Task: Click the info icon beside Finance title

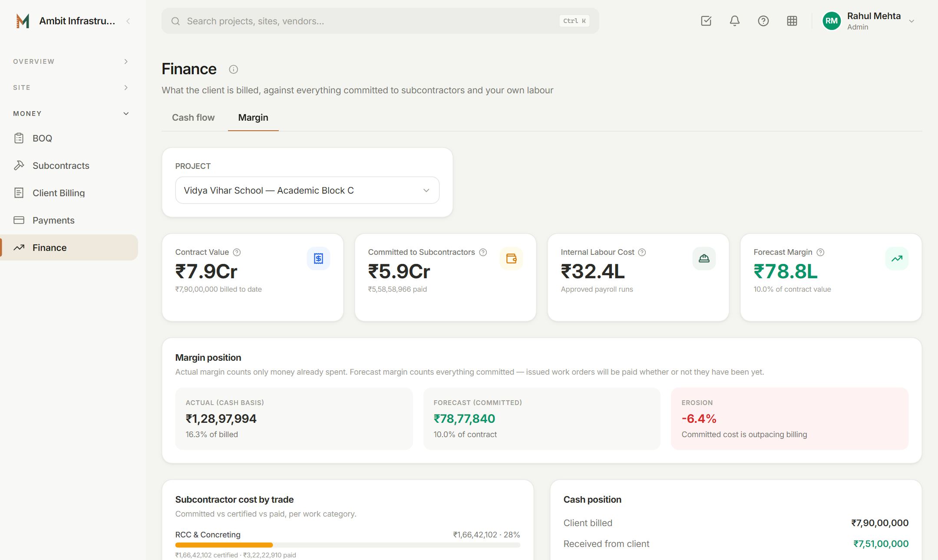Action: point(234,69)
